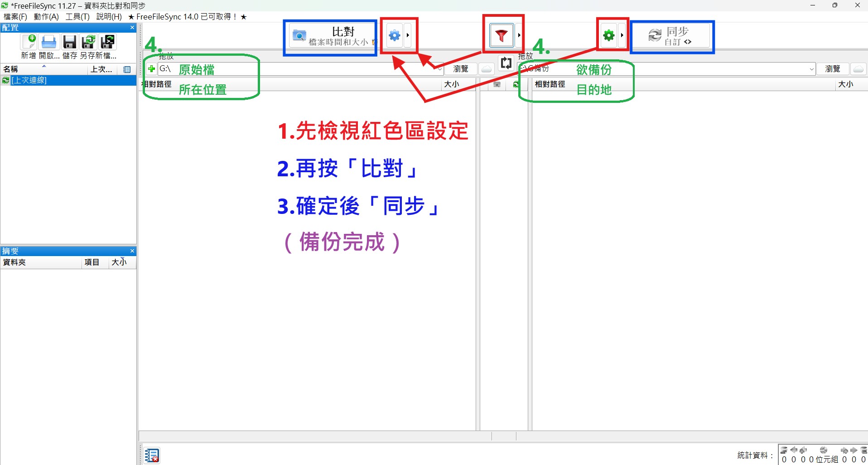The height and width of the screenshot is (465, 868).
Task: Open the 檔案(F) menu
Action: [x=15, y=17]
